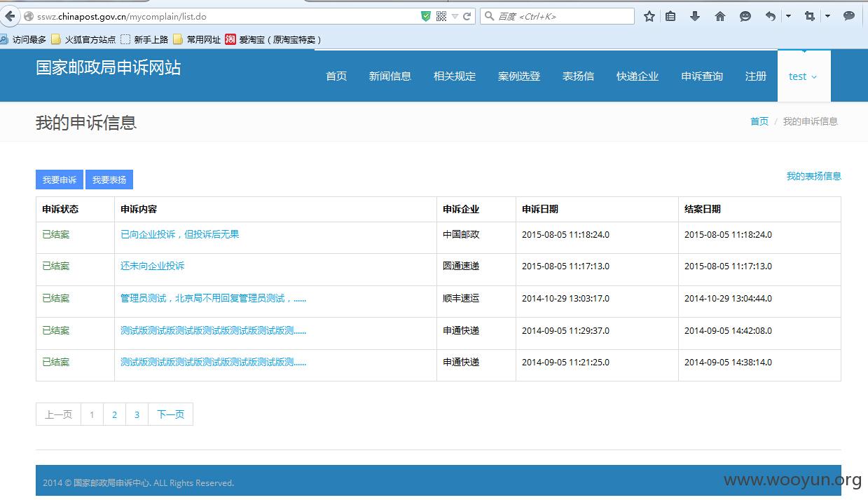Open 访问最多 bookmark
The image size is (868, 500).
pos(23,40)
